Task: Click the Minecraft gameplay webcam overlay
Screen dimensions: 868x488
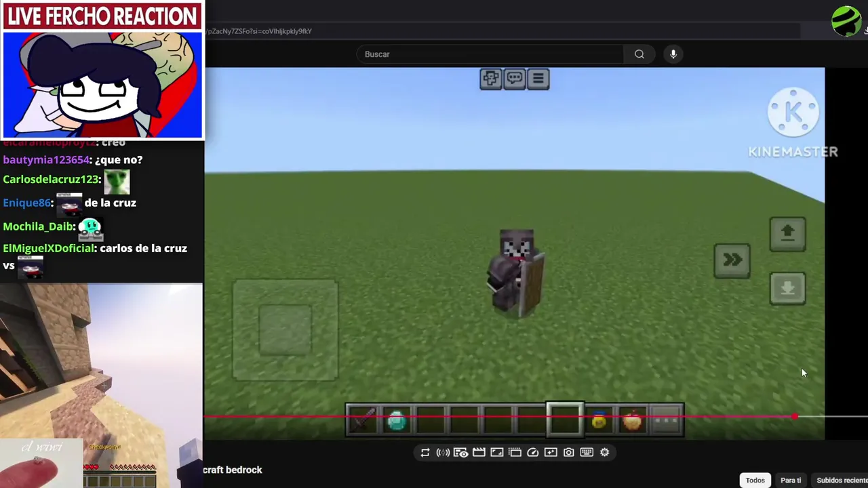Action: pos(102,385)
